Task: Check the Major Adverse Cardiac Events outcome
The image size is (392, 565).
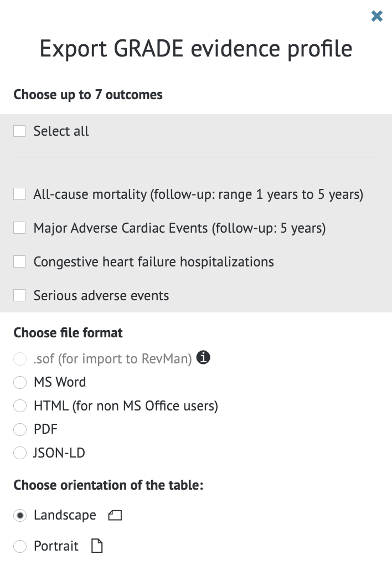Action: coord(19,228)
